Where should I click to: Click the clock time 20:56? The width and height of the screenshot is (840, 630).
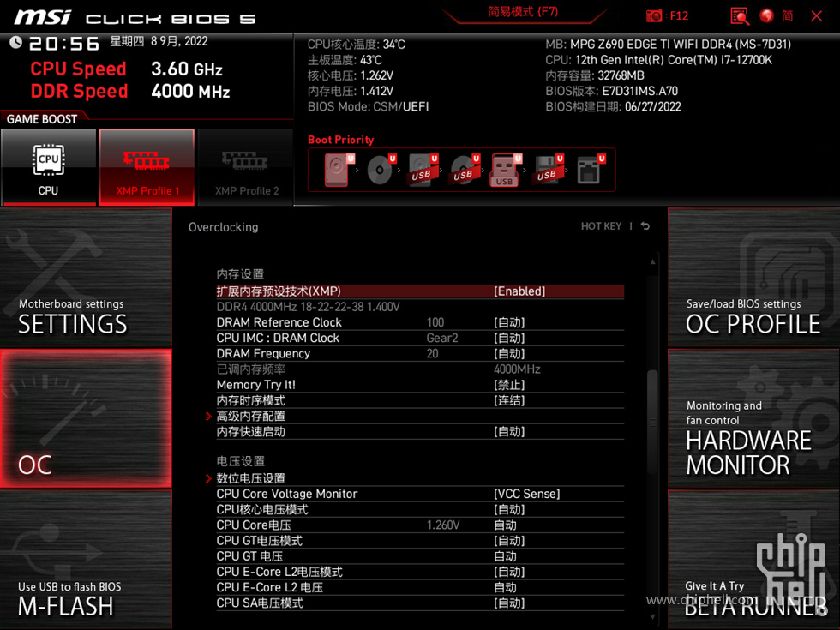click(x=63, y=43)
